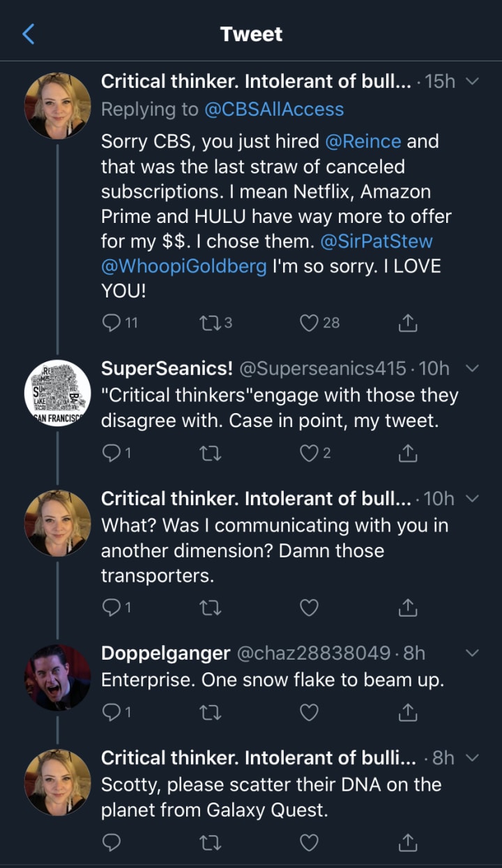View Doppelganger's profile avatar
The height and width of the screenshot is (868, 502).
(x=57, y=678)
